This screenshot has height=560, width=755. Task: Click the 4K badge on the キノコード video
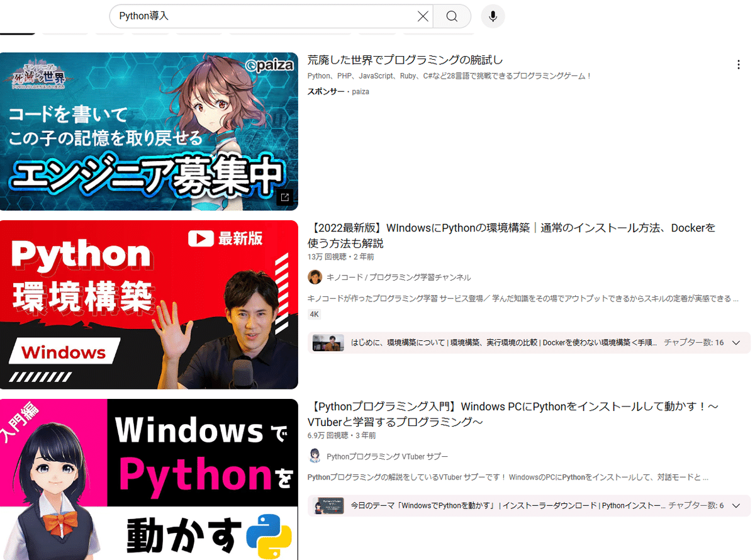(314, 314)
